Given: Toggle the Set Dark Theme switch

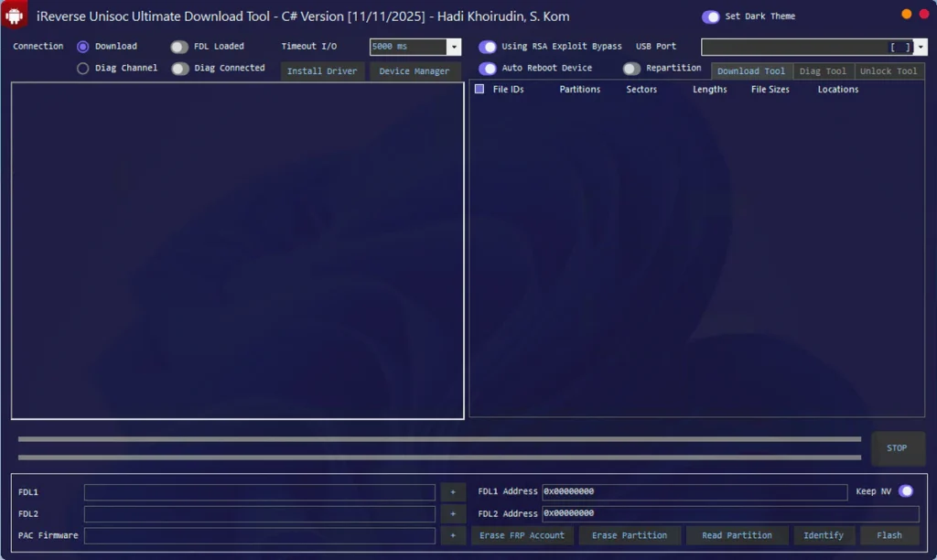Looking at the screenshot, I should click(710, 16).
